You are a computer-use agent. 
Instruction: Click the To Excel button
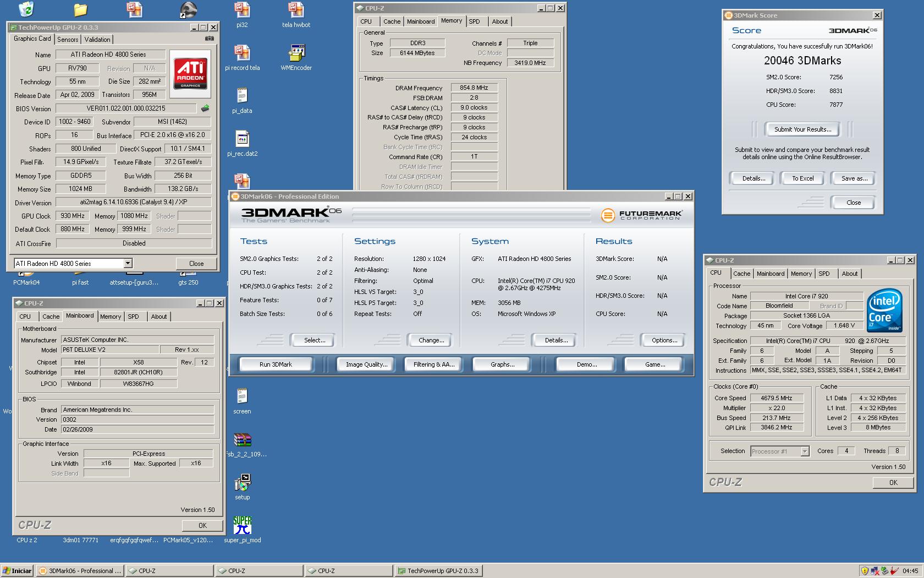(802, 178)
